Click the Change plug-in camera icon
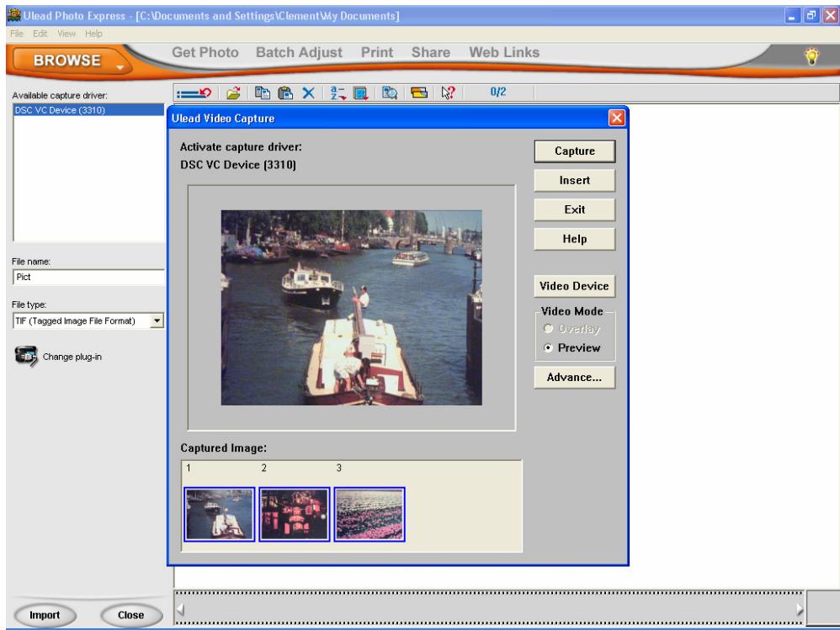840x630 pixels. 26,356
